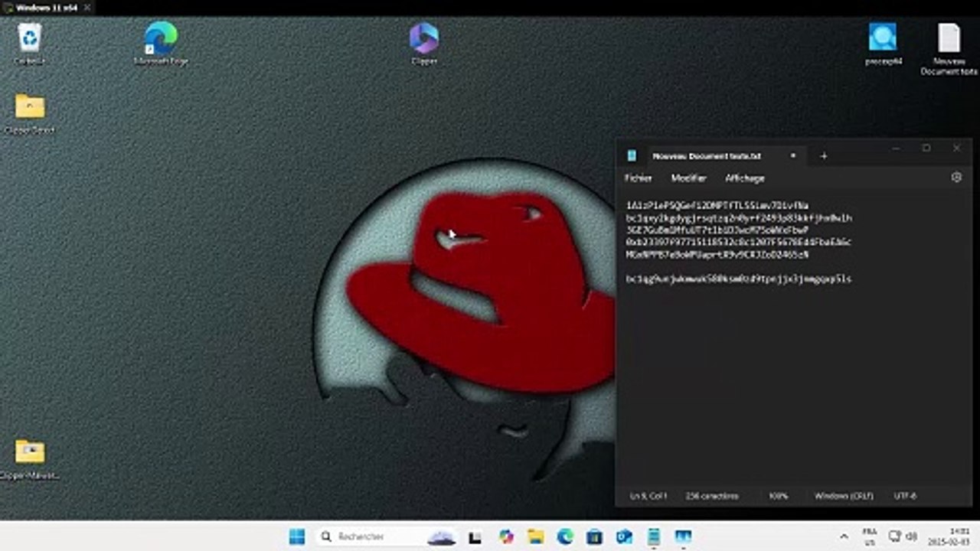Click the line starting with bc1qxy2k
The width and height of the screenshot is (980, 551).
[x=739, y=217]
